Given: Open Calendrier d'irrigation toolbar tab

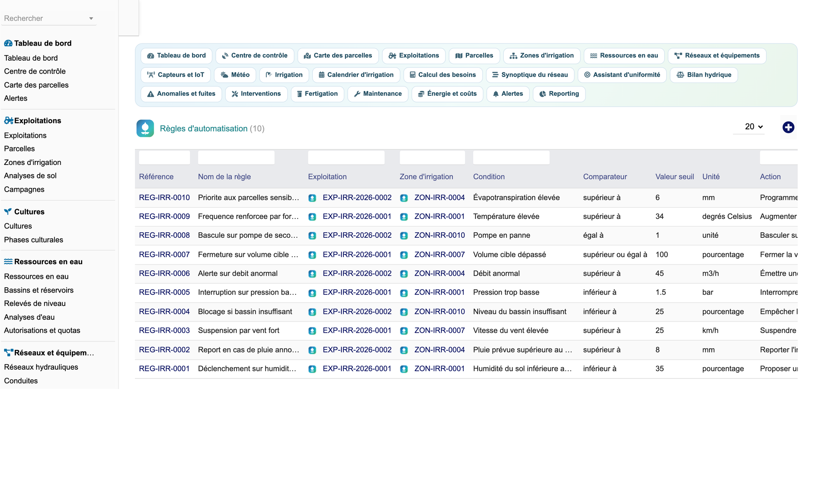Looking at the screenshot, I should point(356,75).
